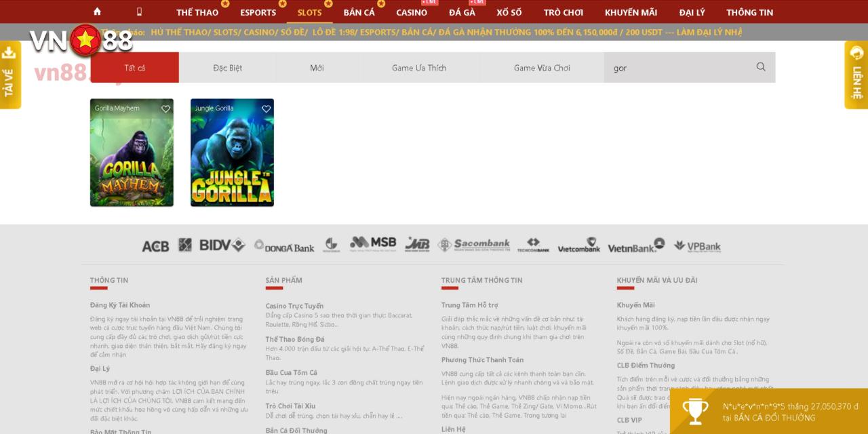
Task: Open Phương Thức Thanh Toán footer link
Action: 482,360
